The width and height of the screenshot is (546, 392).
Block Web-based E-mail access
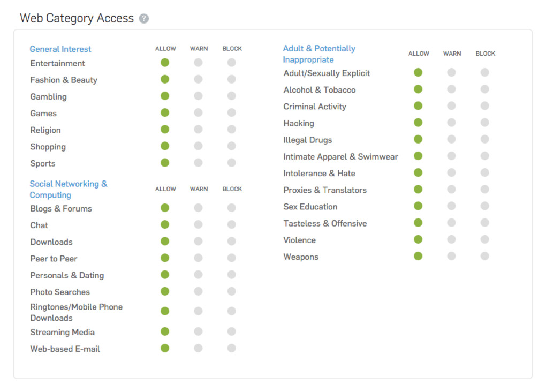point(231,348)
